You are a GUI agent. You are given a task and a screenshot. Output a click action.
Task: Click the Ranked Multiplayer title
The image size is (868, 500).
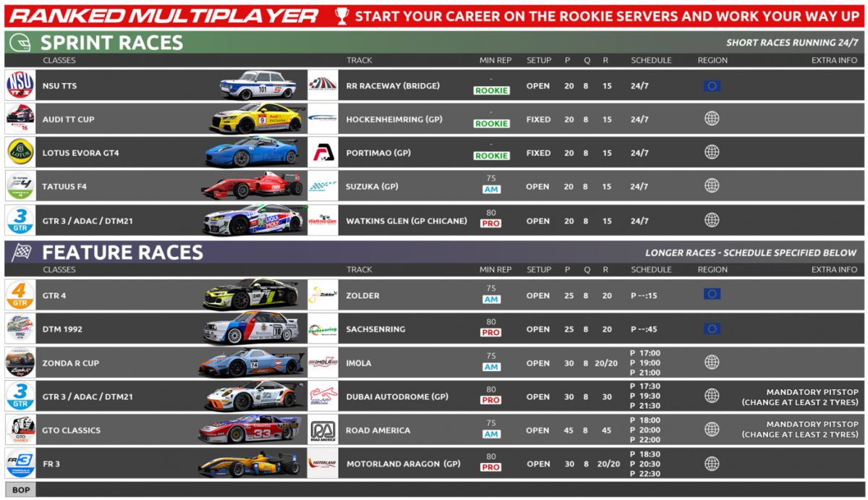(x=163, y=15)
